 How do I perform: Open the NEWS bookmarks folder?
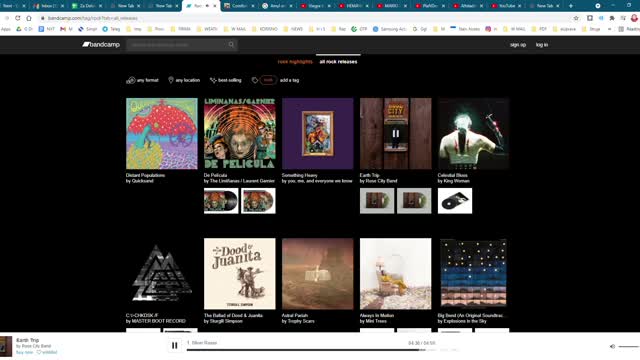(293, 29)
